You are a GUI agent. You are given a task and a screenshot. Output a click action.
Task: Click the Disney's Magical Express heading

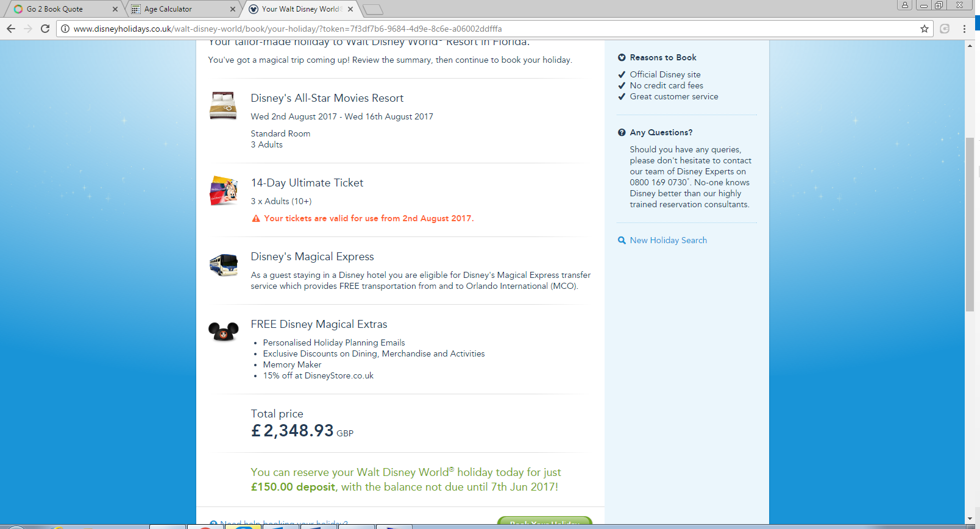point(313,257)
